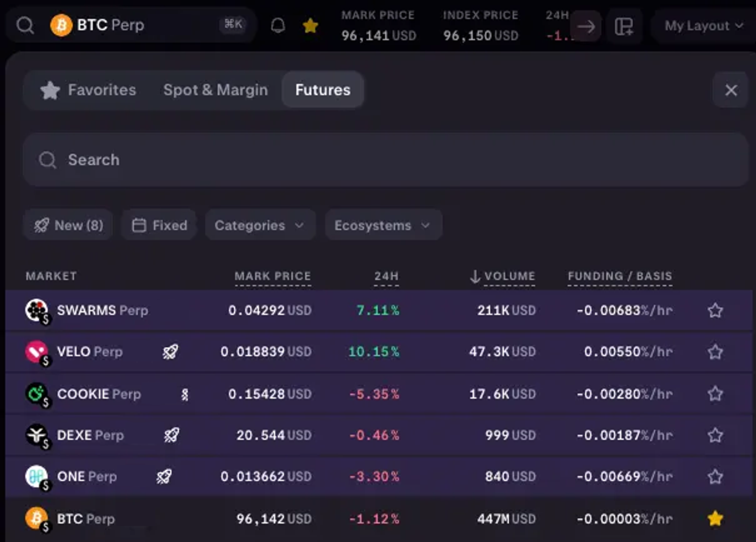Toggle favorite star on VELO Perp row
756x542 pixels.
[x=715, y=352]
